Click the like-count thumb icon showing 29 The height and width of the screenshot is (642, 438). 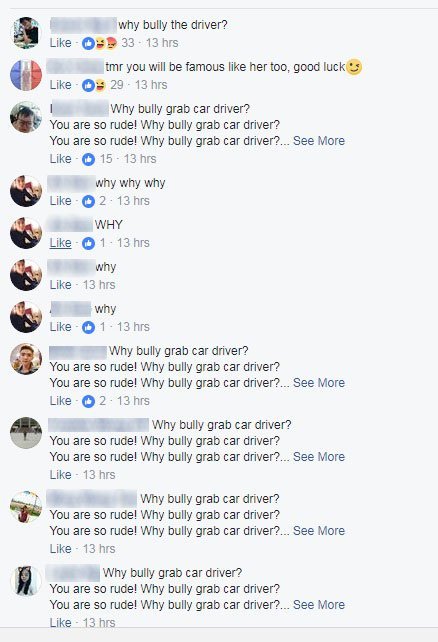tap(88, 85)
